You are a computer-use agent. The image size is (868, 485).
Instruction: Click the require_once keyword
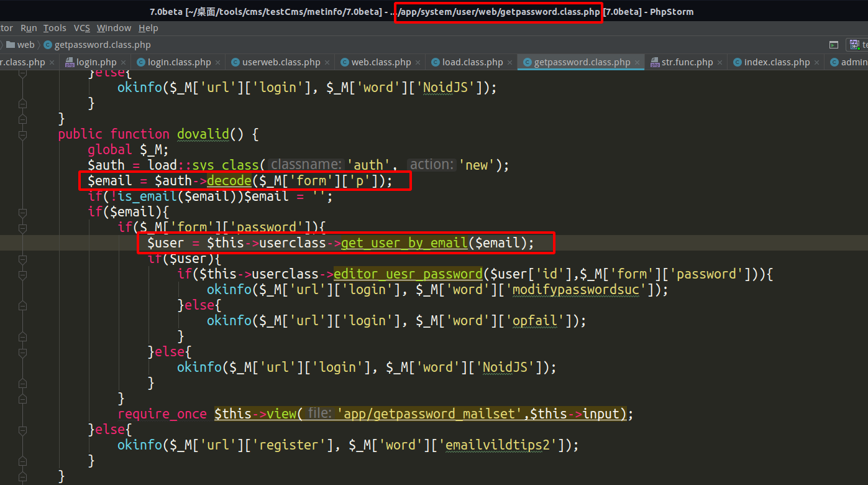point(162,414)
